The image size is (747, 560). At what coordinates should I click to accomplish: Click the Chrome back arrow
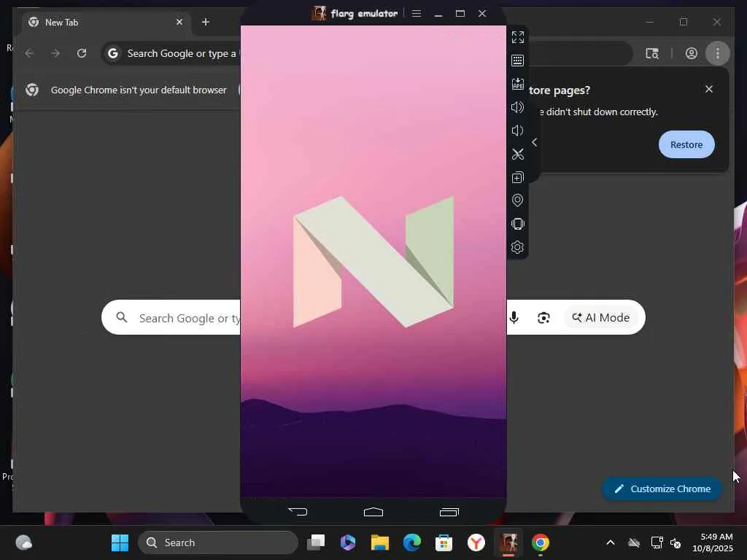(29, 53)
